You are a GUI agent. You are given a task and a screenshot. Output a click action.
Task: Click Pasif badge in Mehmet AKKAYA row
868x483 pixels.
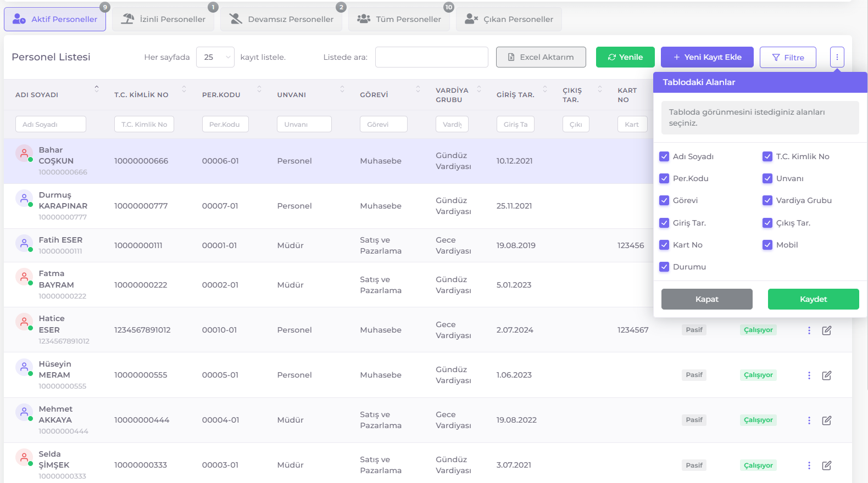pos(694,420)
